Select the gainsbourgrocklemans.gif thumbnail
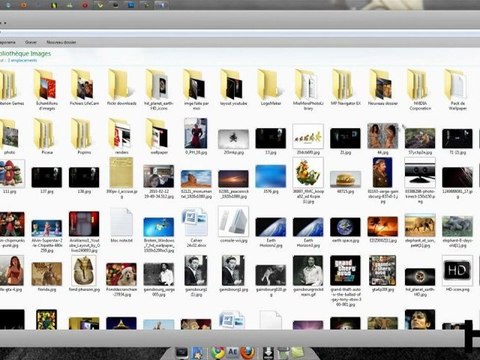This screenshot has height=360, width=480. coord(308,270)
